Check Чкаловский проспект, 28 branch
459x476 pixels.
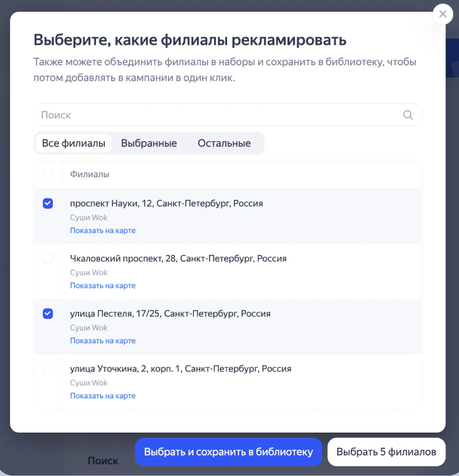click(x=48, y=258)
